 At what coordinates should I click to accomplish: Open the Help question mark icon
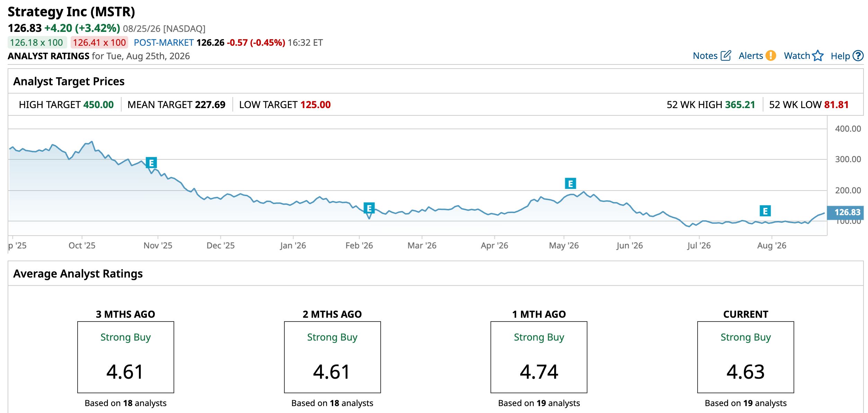(x=858, y=56)
